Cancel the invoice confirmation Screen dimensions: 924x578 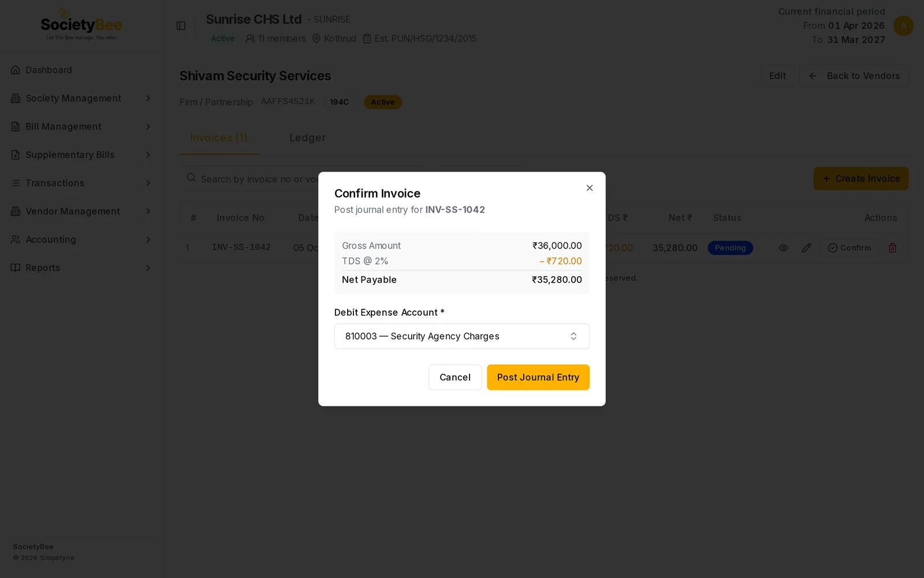(x=454, y=377)
